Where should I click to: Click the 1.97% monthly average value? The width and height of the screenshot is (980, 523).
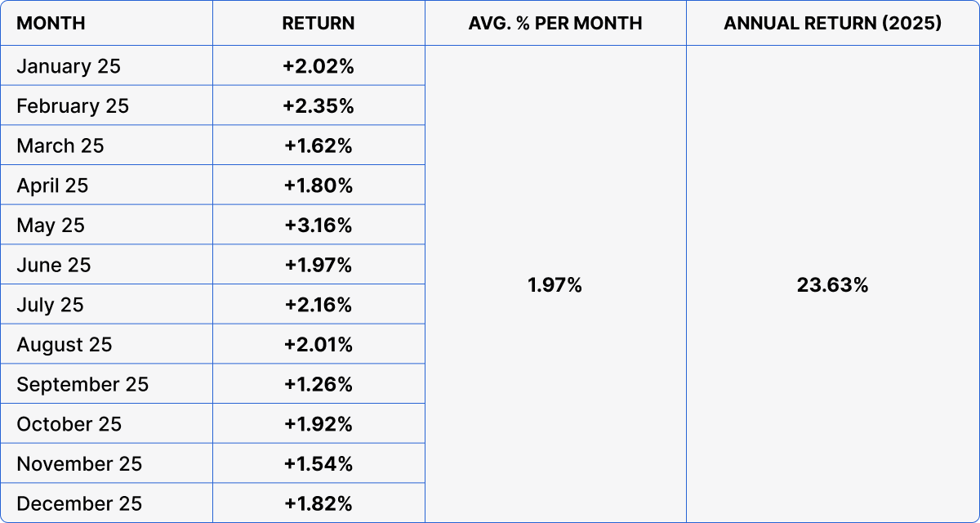click(555, 285)
